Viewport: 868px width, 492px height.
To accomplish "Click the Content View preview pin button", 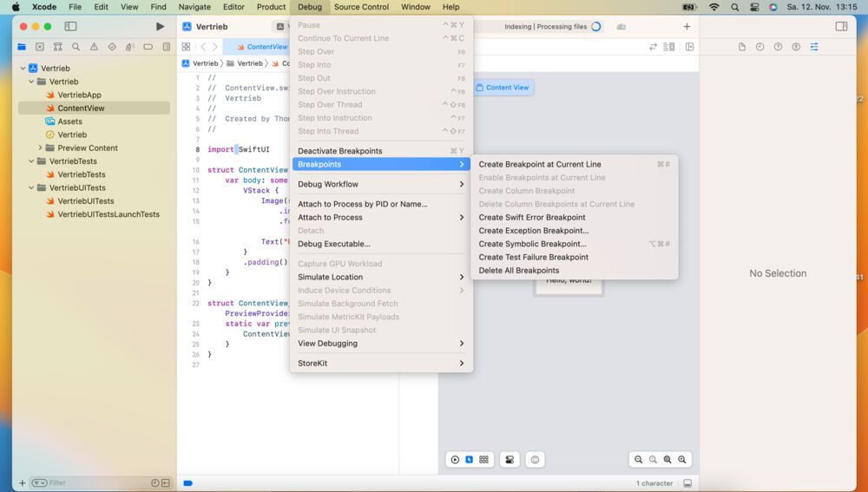I will click(x=503, y=88).
